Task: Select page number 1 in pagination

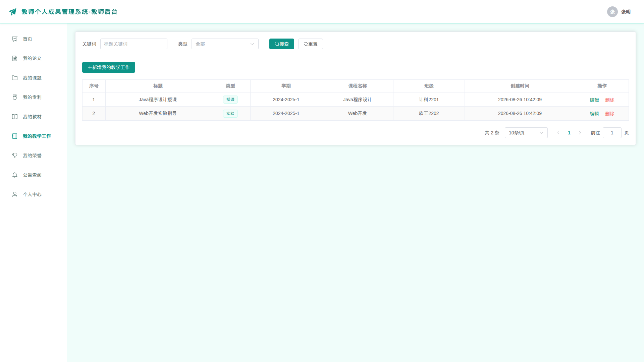Action: pyautogui.click(x=569, y=133)
